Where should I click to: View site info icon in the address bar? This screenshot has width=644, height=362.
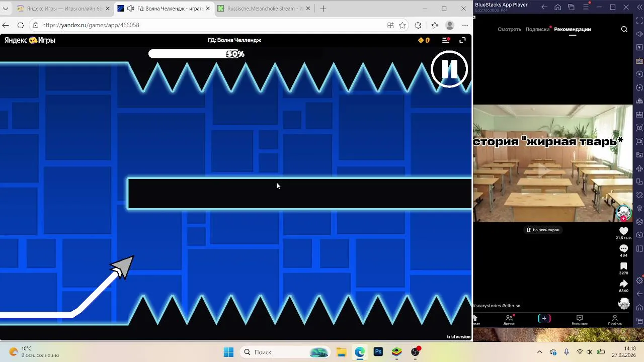pyautogui.click(x=35, y=25)
